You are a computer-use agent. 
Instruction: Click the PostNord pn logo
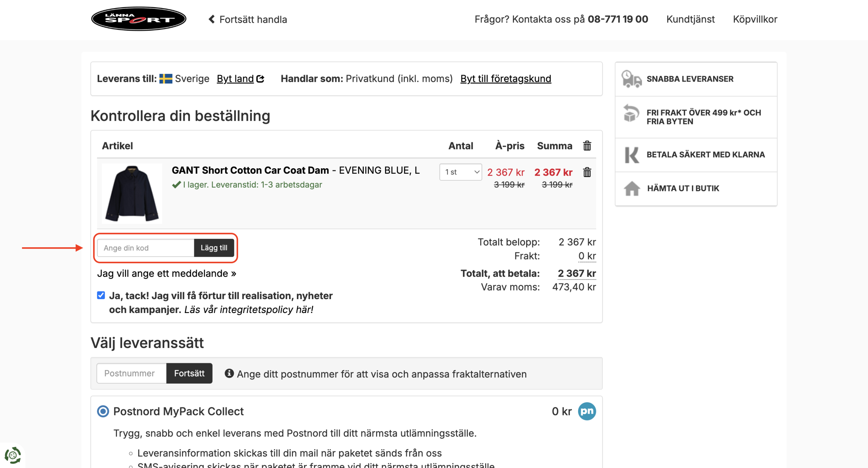[587, 411]
